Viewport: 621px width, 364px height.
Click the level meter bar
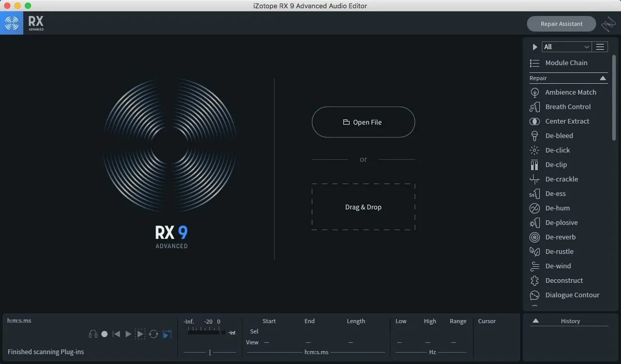click(204, 332)
